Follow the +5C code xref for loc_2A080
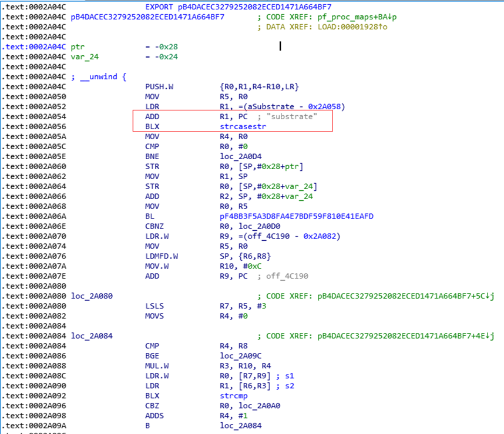Image resolution: width=504 pixels, height=434 pixels. pyautogui.click(x=406, y=296)
